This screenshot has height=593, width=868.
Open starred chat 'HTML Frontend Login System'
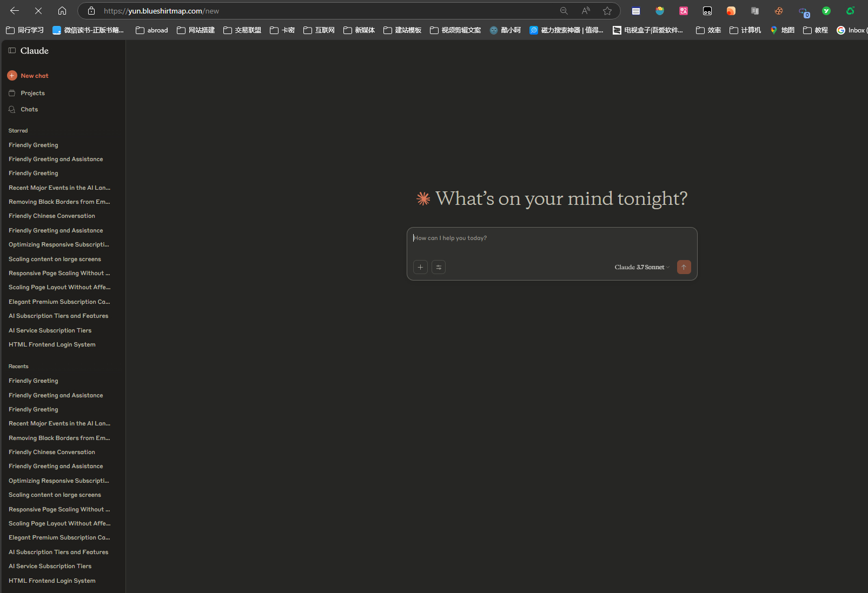pos(52,344)
